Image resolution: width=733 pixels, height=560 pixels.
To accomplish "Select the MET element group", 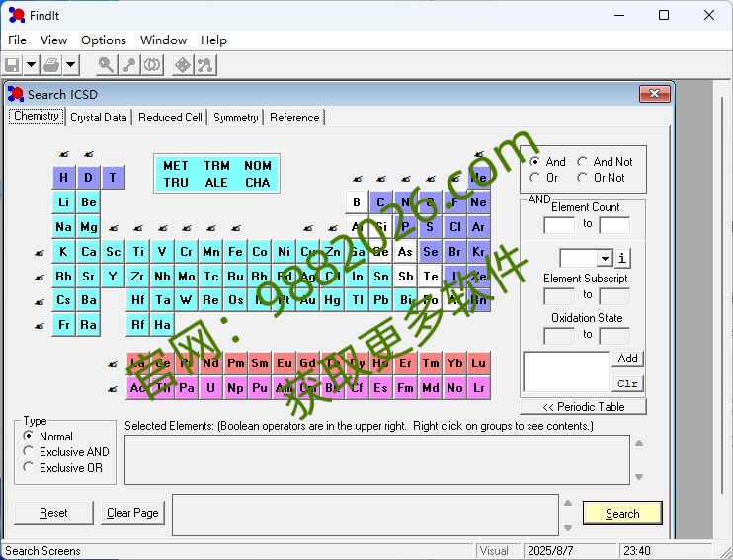I will coord(175,166).
